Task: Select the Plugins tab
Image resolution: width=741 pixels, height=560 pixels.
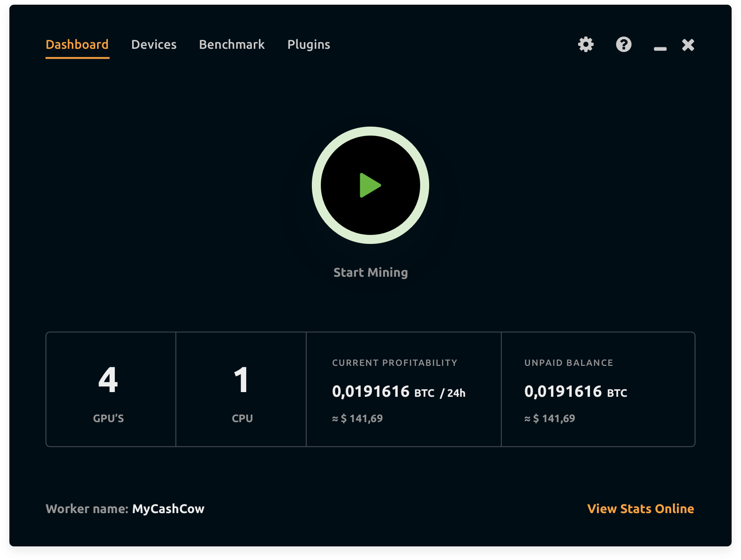Action: click(x=309, y=45)
